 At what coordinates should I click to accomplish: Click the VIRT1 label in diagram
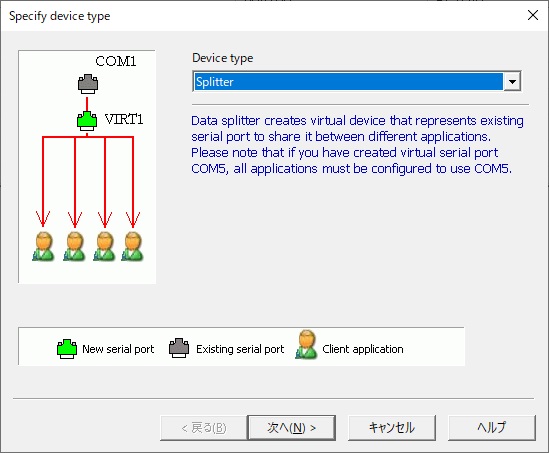click(124, 119)
